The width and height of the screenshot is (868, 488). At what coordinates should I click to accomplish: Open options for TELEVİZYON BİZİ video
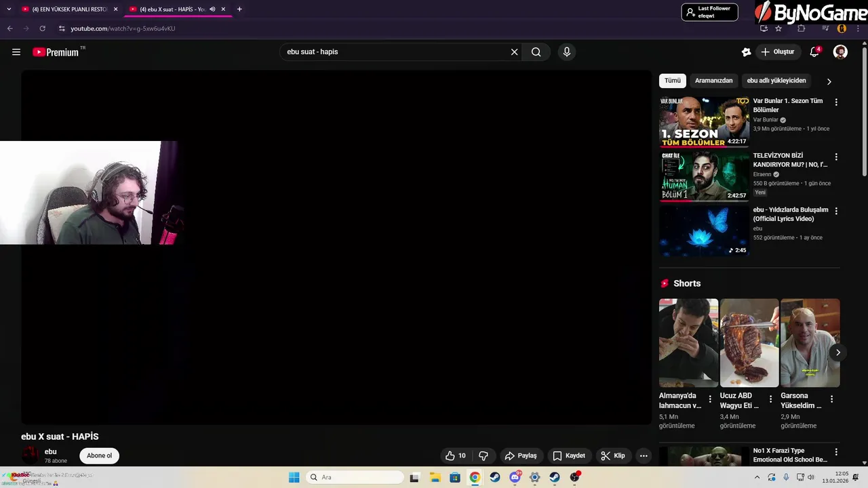[836, 157]
